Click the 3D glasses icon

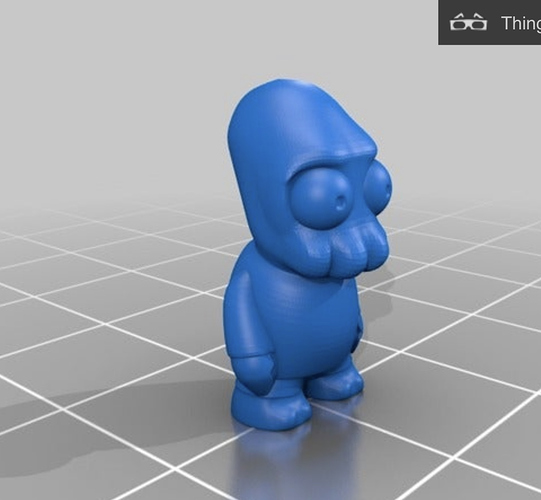[468, 22]
